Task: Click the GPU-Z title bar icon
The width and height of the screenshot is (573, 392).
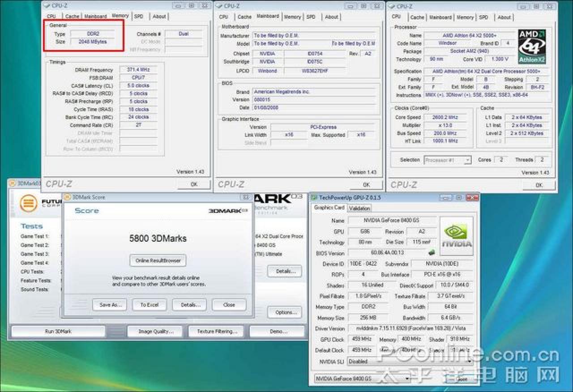Action: click(x=314, y=197)
